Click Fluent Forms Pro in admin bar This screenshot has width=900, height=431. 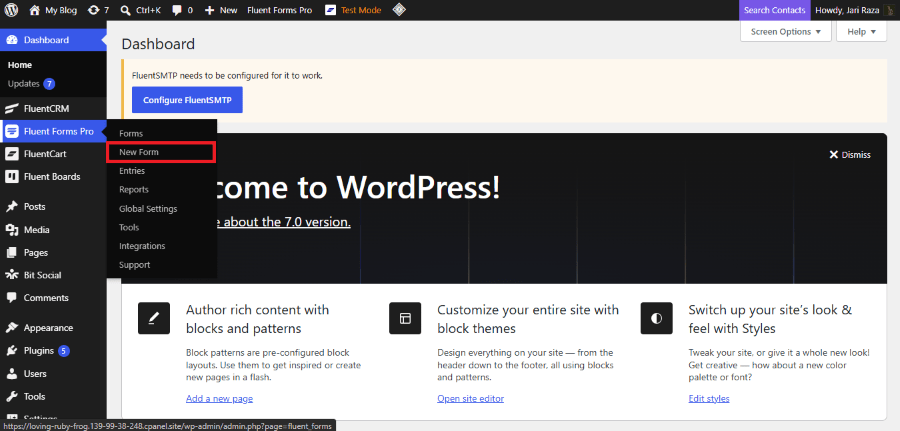(280, 10)
